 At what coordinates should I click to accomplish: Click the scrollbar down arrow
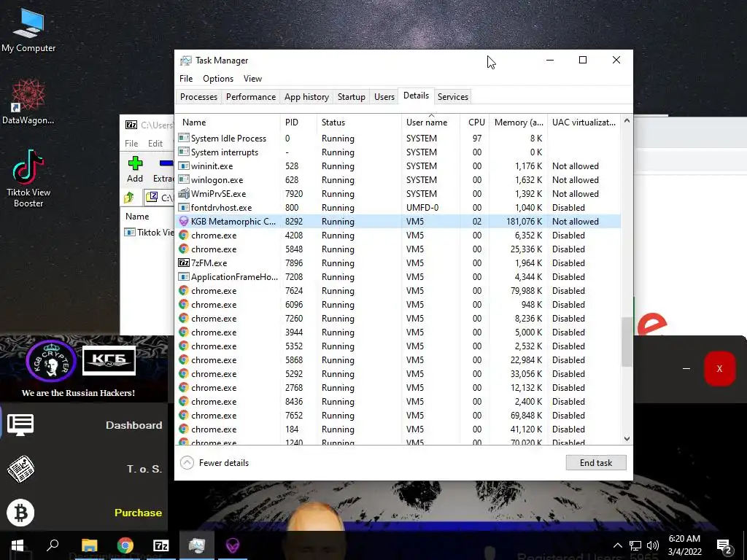coord(627,438)
